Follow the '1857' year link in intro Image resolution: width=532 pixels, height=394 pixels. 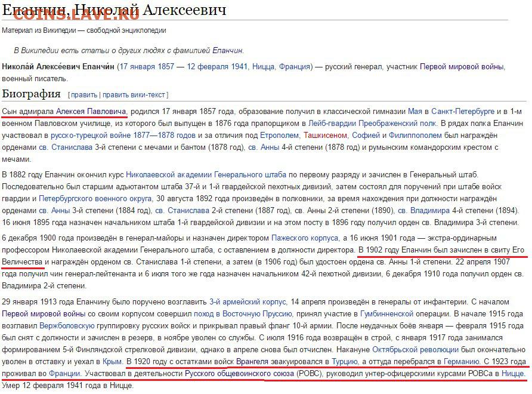[x=165, y=67]
